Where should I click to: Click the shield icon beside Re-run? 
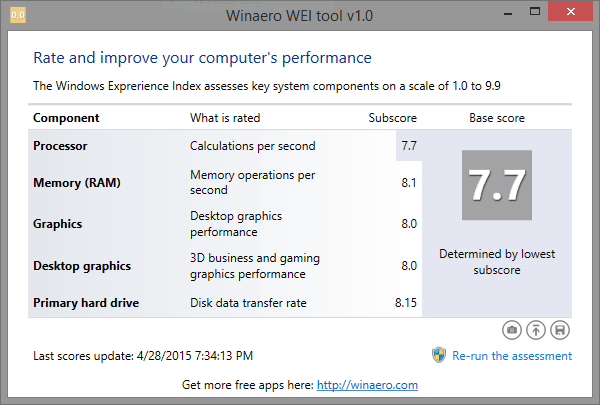[x=439, y=355]
